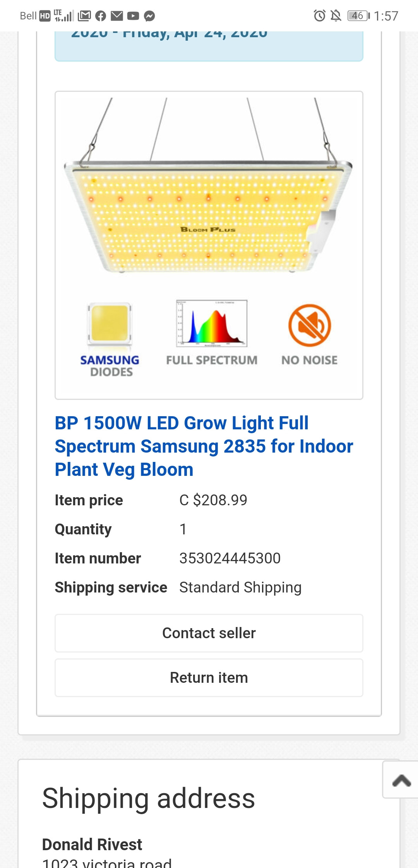Click the Contact seller button
The height and width of the screenshot is (868, 418).
(209, 633)
